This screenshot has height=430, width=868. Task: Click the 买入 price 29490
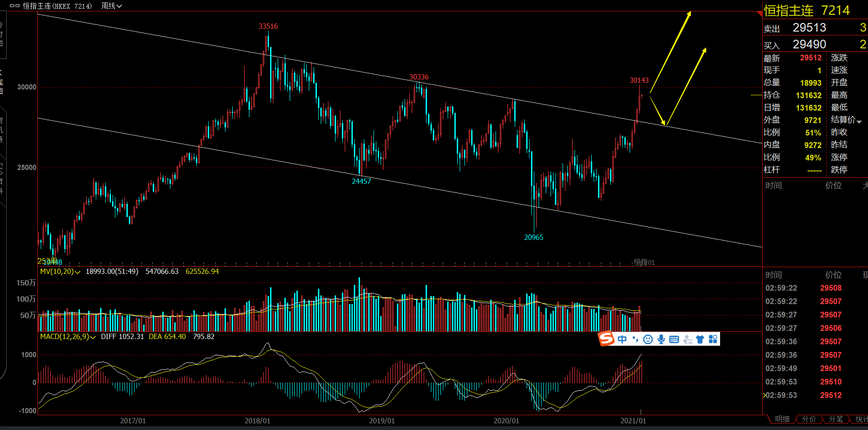[809, 45]
